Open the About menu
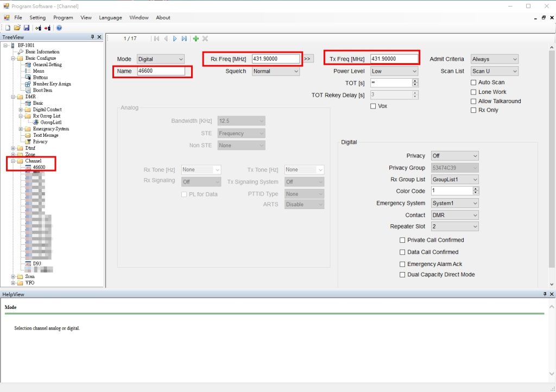 tap(163, 17)
